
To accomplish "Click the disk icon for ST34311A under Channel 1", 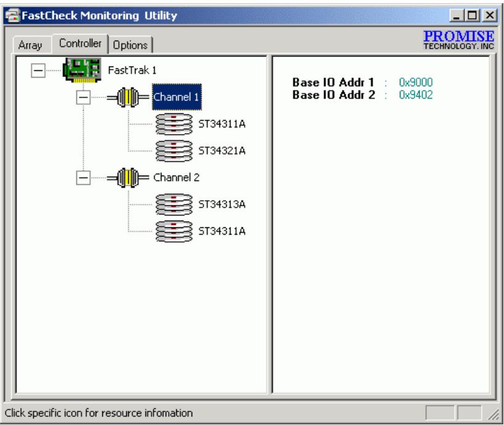I will point(174,124).
